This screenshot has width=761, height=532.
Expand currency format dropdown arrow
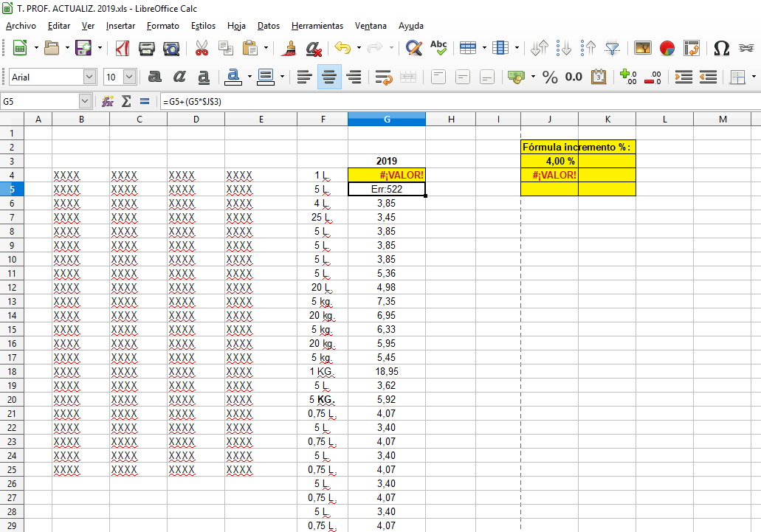(x=533, y=77)
